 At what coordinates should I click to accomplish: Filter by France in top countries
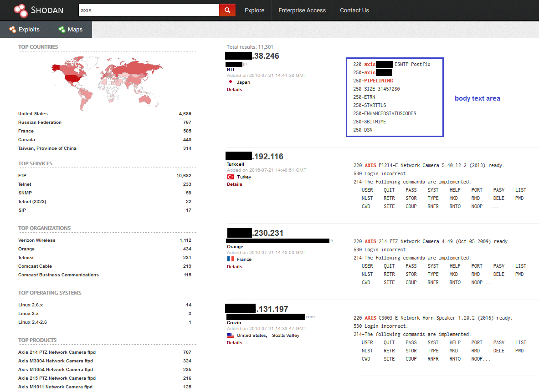[x=26, y=131]
